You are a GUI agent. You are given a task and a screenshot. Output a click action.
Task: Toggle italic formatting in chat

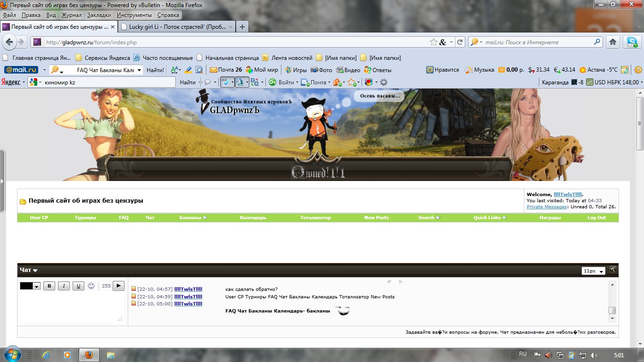64,286
